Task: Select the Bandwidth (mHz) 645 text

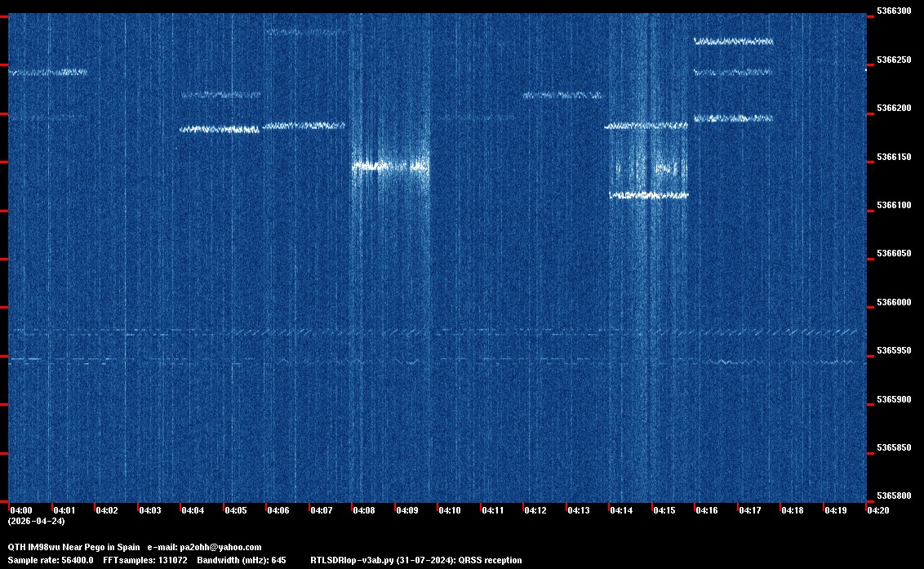Action: click(242, 560)
